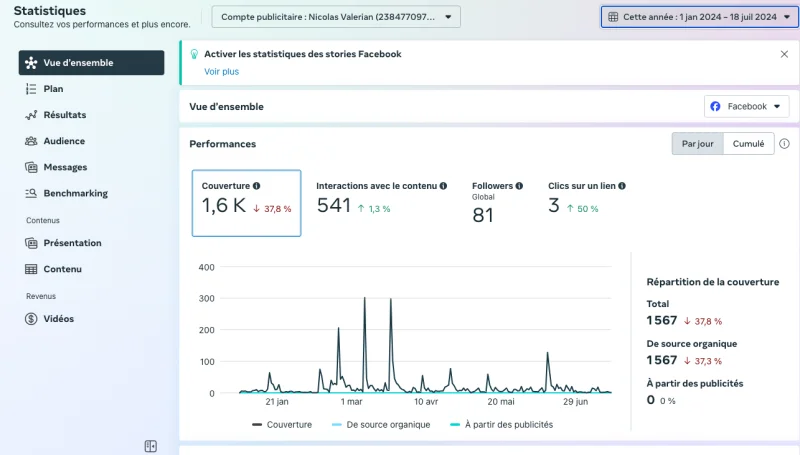Screen dimensions: 800x455
Task: Open the Plan section icon
Action: (32, 89)
